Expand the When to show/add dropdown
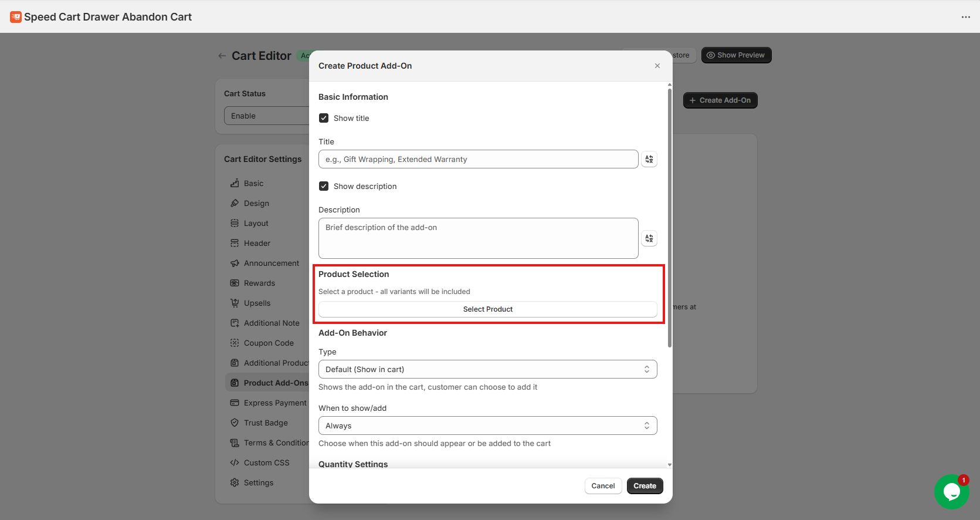Viewport: 980px width, 520px height. [487, 426]
